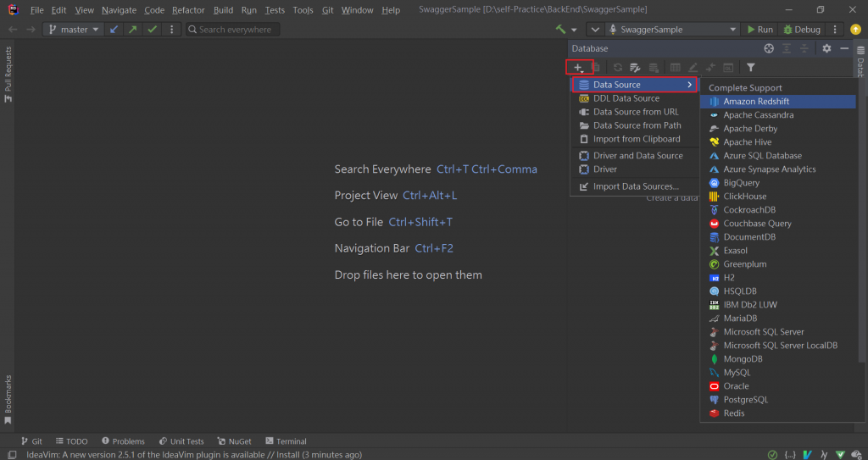Click the curly braces icon in status bar
868x460 pixels.
pyautogui.click(x=790, y=454)
